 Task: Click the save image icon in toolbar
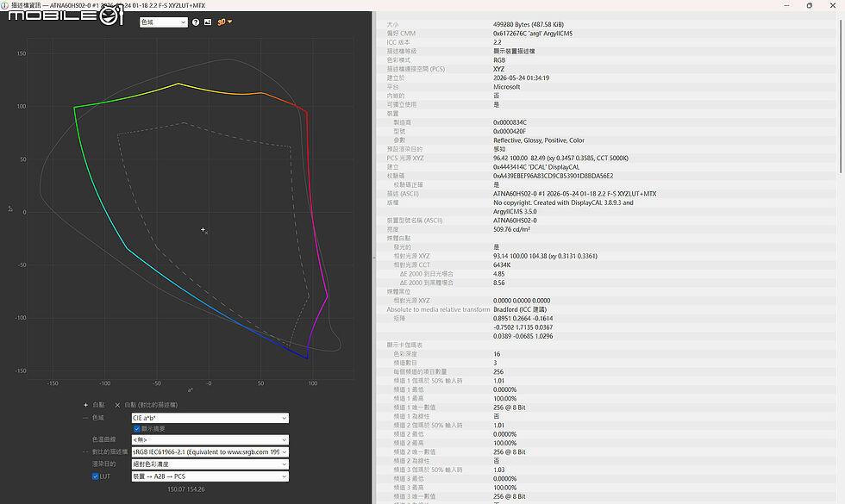click(208, 22)
